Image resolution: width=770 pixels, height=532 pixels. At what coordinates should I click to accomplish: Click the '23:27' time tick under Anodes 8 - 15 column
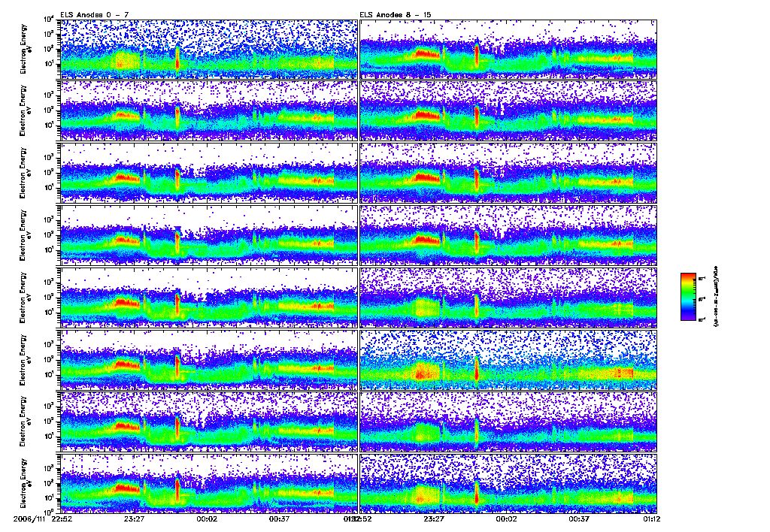tap(434, 518)
